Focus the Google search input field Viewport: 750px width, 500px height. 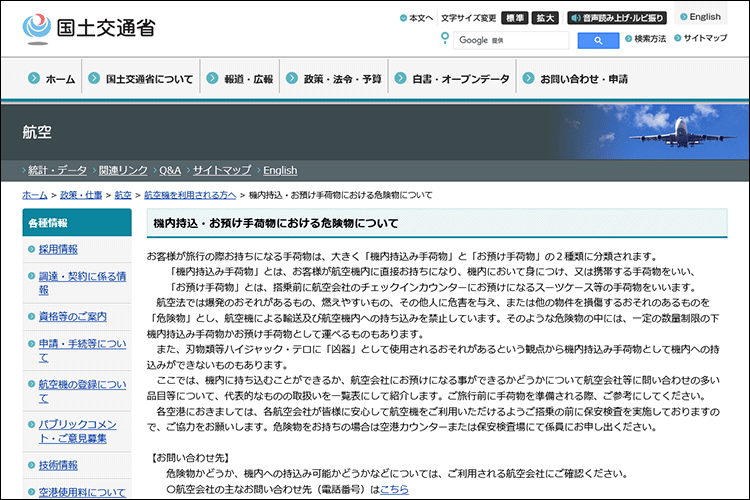click(x=511, y=40)
